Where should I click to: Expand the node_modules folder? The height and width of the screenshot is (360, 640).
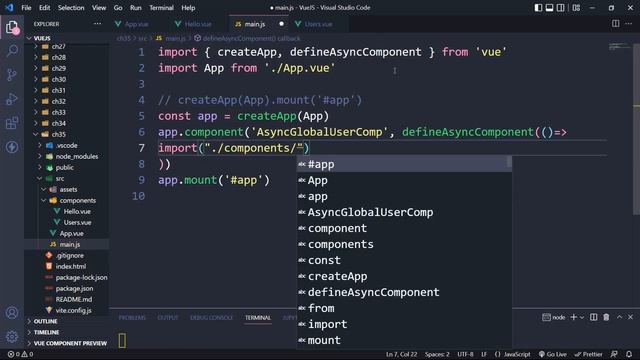[x=77, y=156]
